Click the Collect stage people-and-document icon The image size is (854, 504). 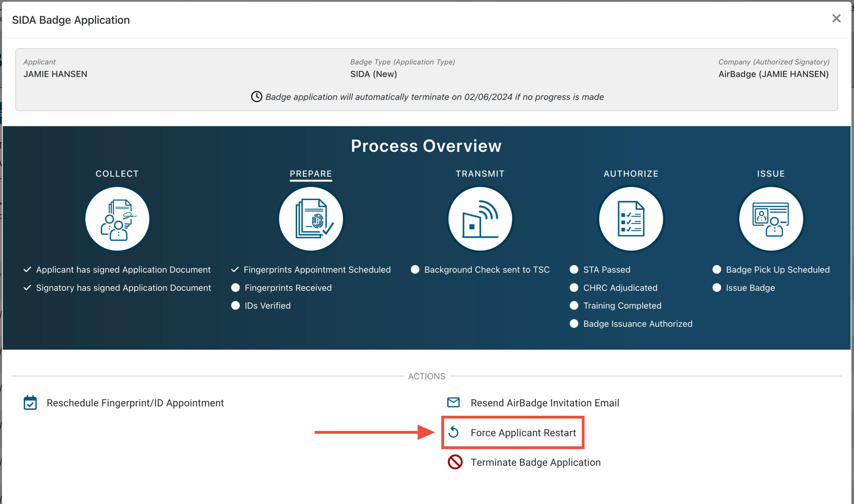tap(117, 219)
